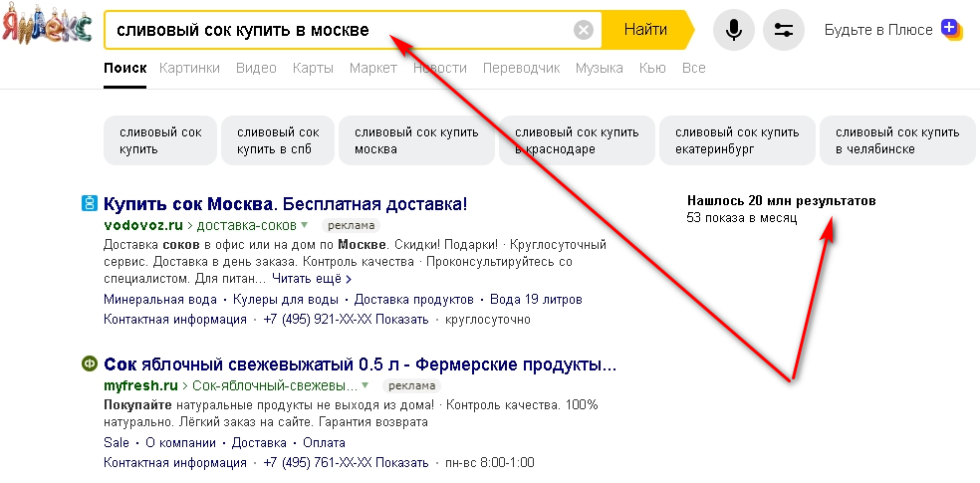The height and width of the screenshot is (483, 980).
Task: Open myfresh.ru domain link
Action: [x=140, y=384]
